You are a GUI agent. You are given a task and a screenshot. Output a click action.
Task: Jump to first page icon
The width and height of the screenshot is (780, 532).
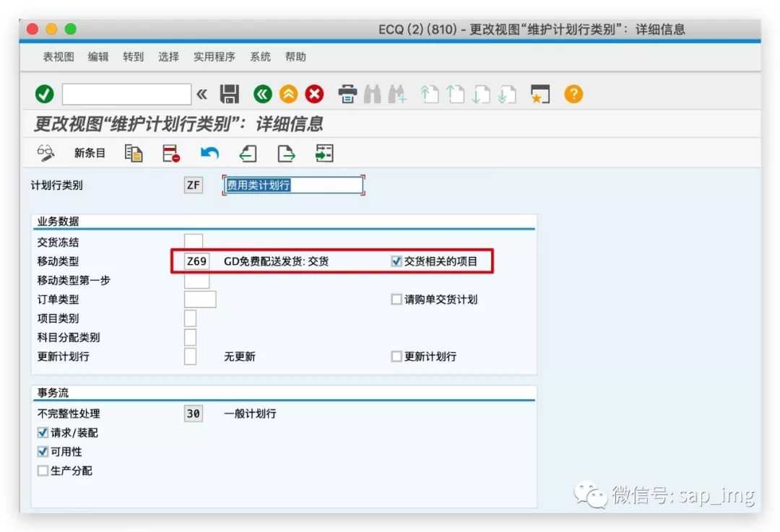(430, 94)
